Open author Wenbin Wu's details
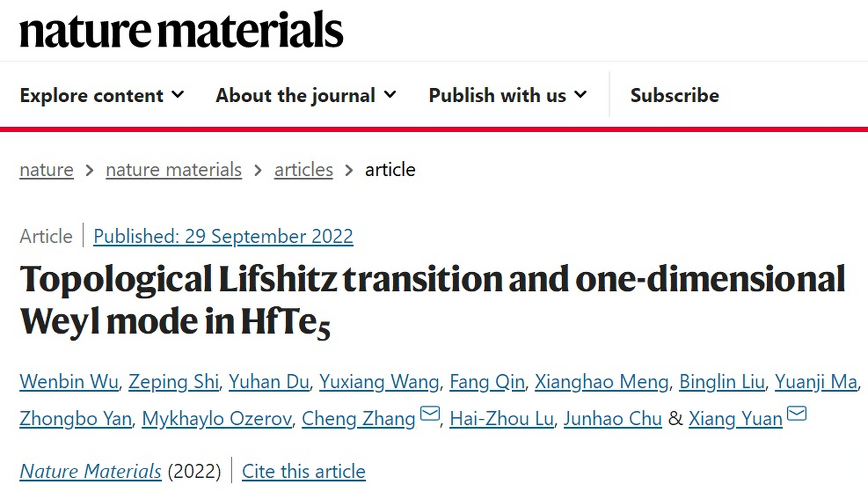Screen dimensions: 868x492 [x=69, y=382]
